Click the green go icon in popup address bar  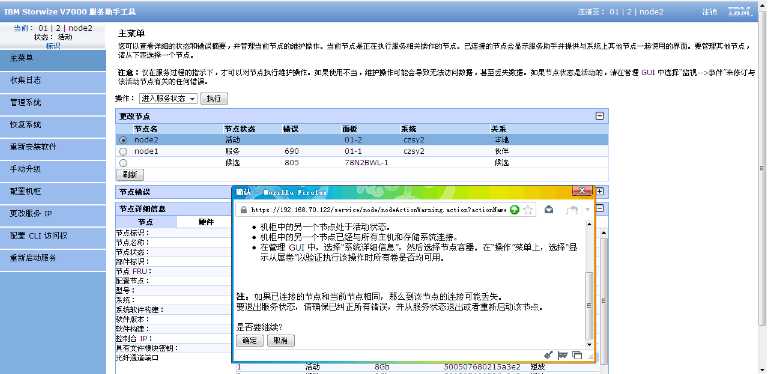[x=514, y=210]
